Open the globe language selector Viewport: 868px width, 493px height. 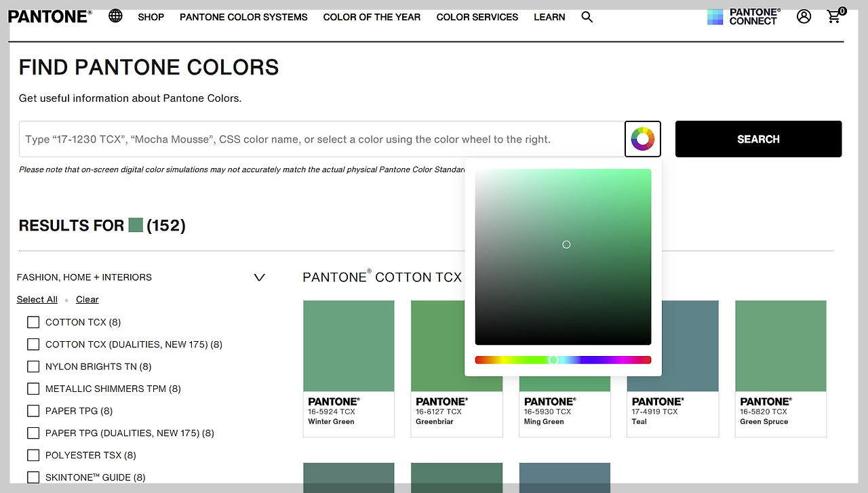[x=116, y=16]
